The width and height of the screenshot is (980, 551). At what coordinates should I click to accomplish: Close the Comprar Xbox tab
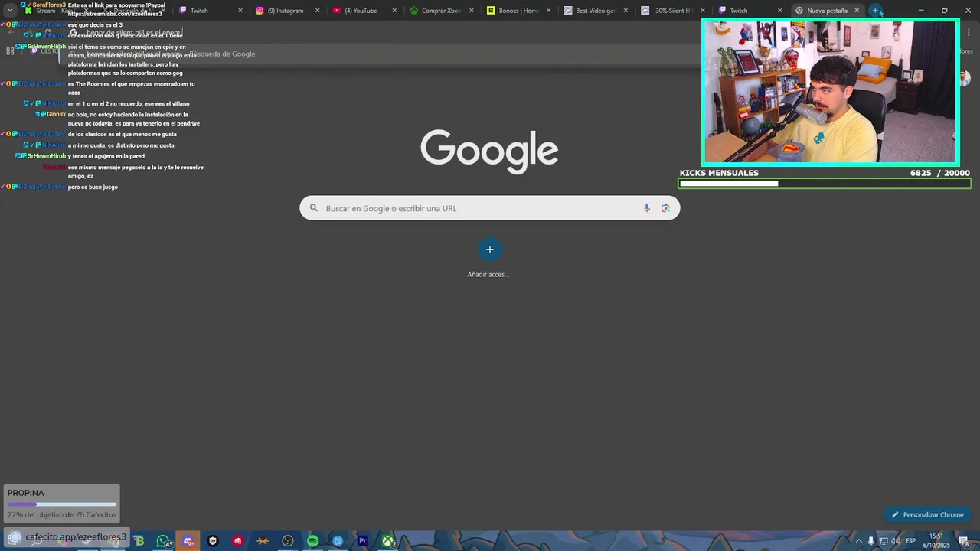tap(472, 11)
